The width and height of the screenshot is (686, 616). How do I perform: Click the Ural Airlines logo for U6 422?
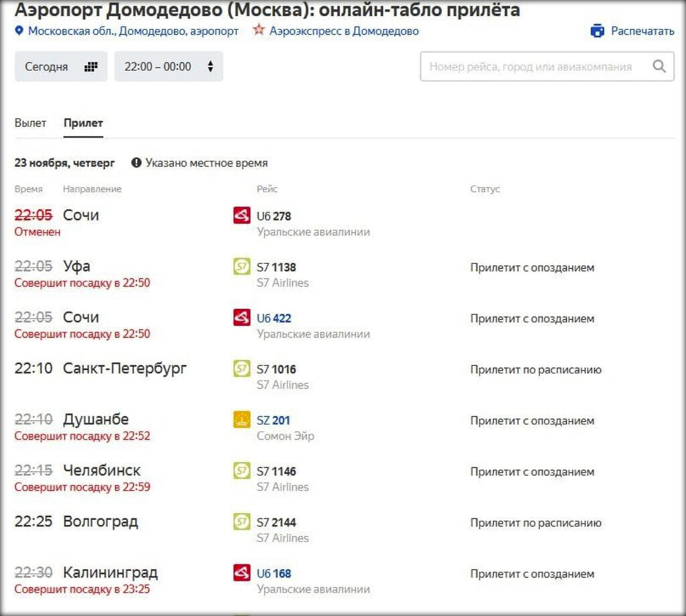(241, 318)
